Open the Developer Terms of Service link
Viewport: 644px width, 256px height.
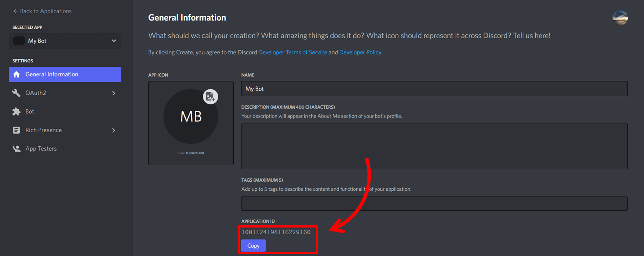[x=292, y=52]
